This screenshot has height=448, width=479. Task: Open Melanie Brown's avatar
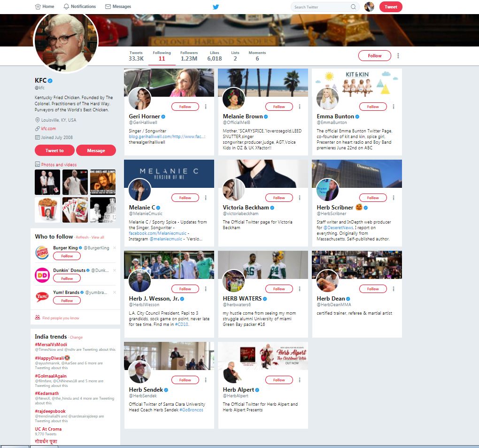tap(234, 99)
